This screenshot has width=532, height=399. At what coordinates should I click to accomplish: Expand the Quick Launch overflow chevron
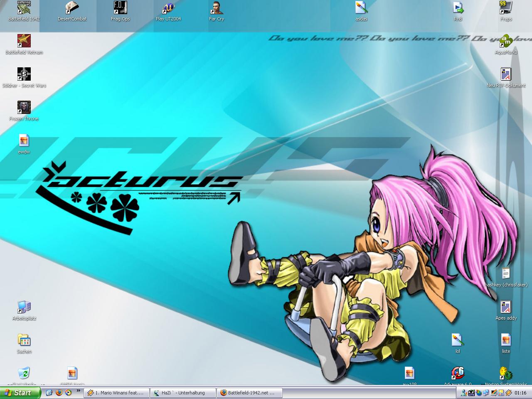coord(78,391)
